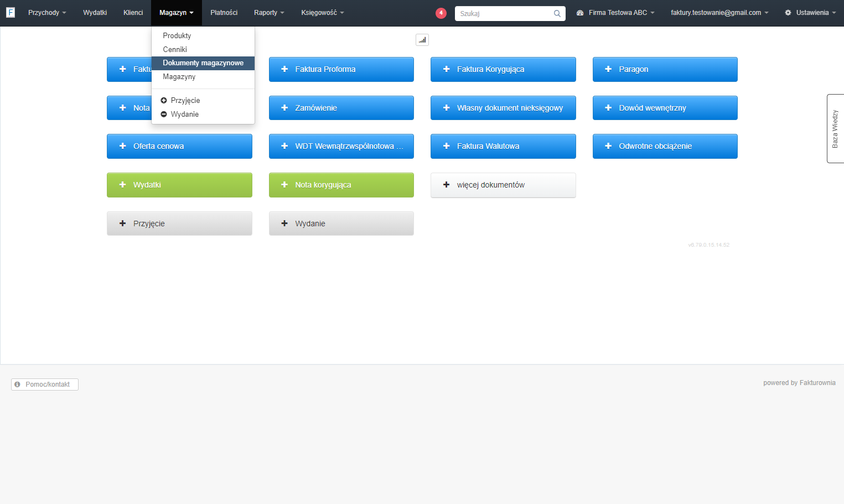Create an Oferta cenowa

pos(179,146)
